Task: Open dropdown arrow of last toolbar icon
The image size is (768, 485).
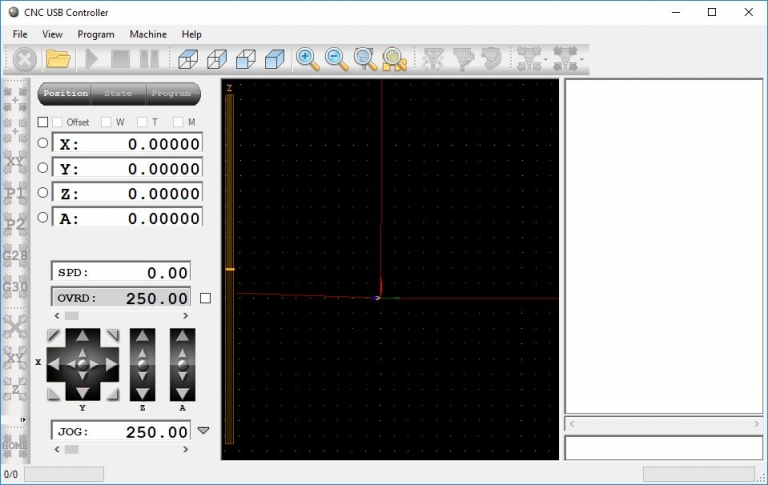Action: [x=582, y=60]
